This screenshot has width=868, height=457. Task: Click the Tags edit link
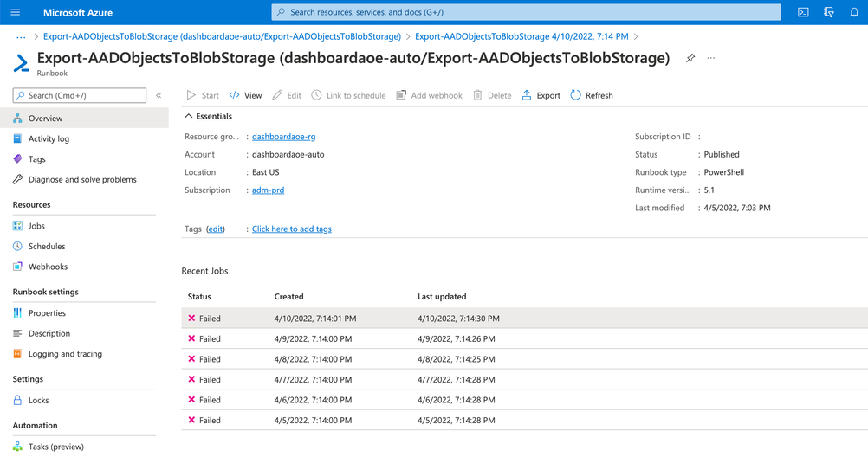216,229
